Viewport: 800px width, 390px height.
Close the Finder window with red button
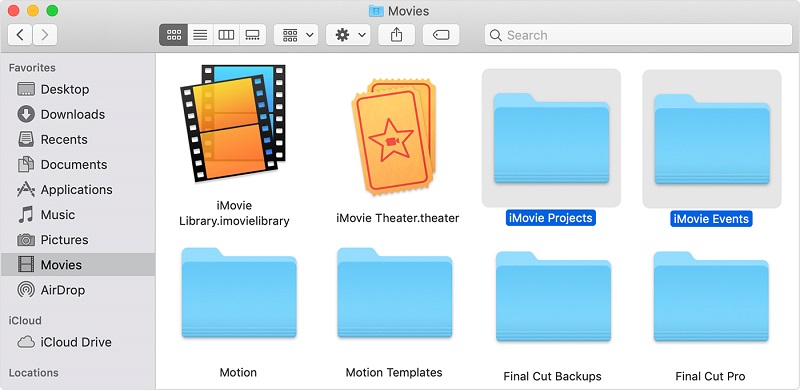coord(13,10)
